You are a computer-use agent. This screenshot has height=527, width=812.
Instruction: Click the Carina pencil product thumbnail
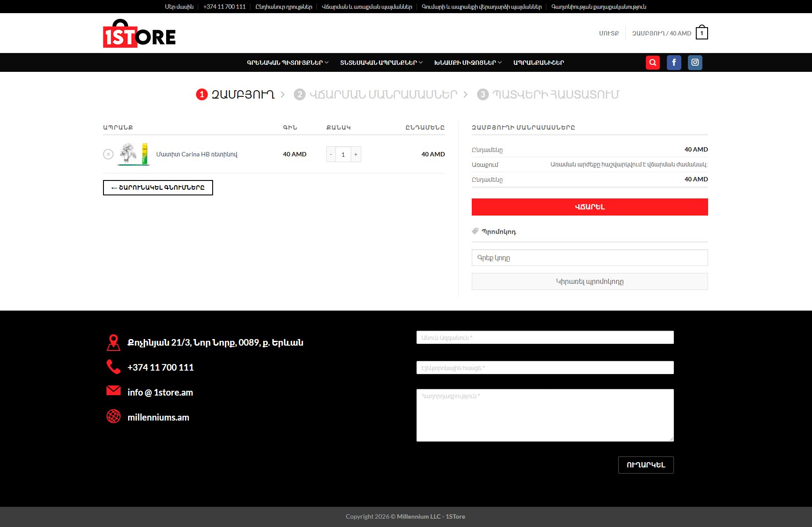[134, 154]
